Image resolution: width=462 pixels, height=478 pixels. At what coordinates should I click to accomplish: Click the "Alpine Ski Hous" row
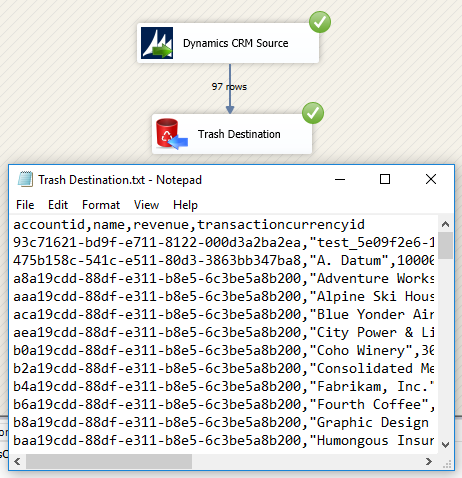click(224, 296)
